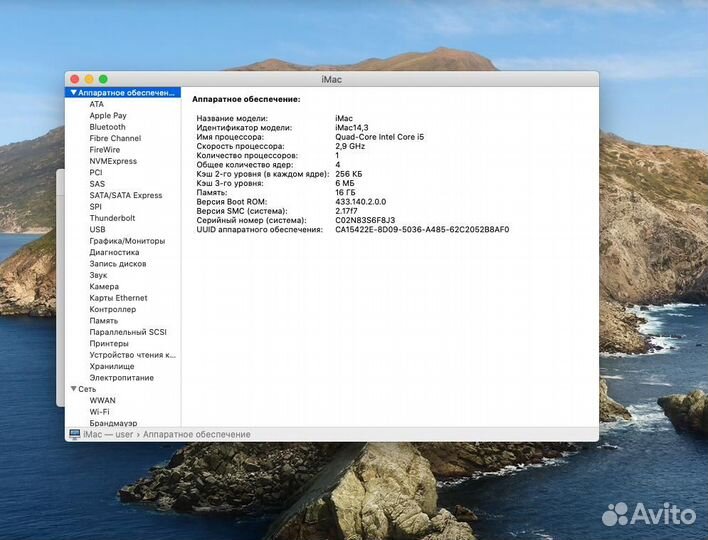Select Контроллер in the sidebar

coord(112,309)
